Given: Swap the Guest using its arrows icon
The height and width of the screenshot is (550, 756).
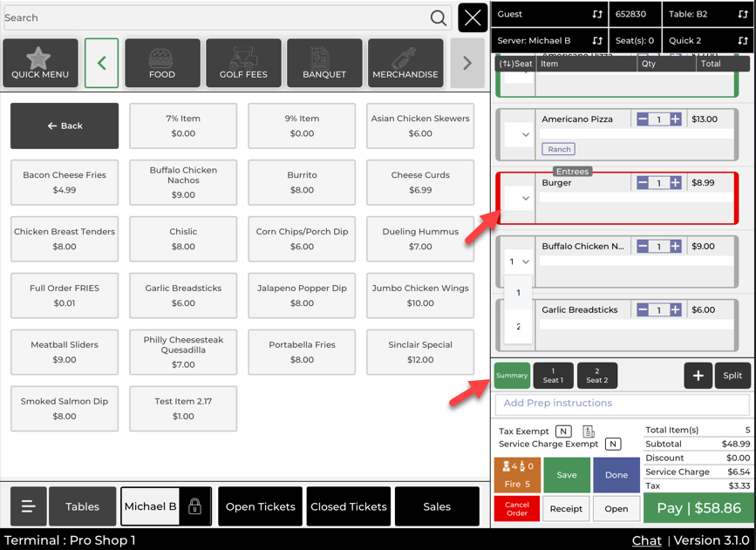Looking at the screenshot, I should (597, 15).
